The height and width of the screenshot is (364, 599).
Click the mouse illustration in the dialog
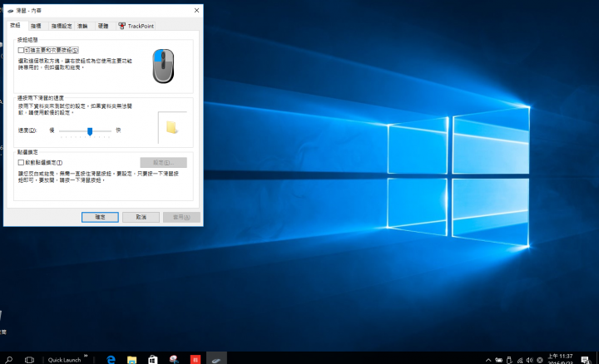[164, 66]
